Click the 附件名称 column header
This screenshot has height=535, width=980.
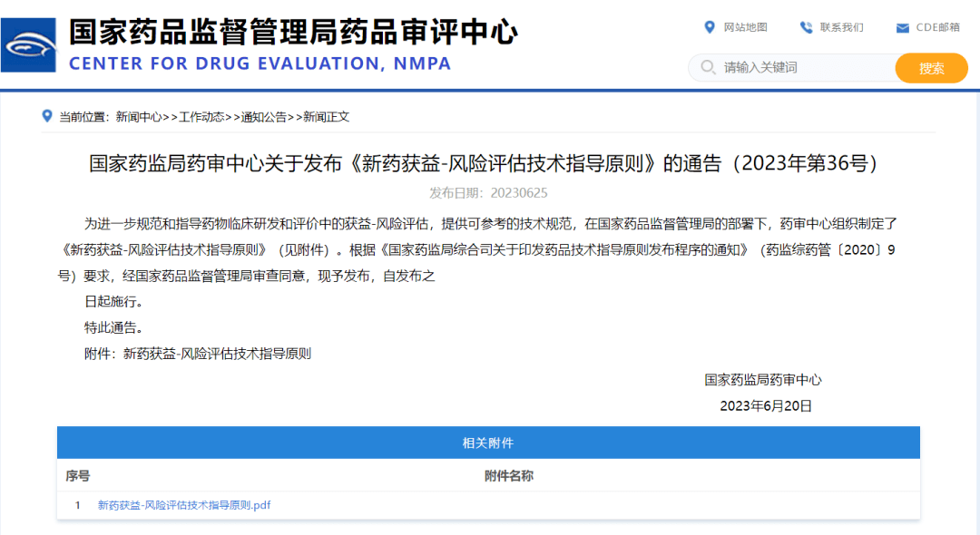coord(506,474)
